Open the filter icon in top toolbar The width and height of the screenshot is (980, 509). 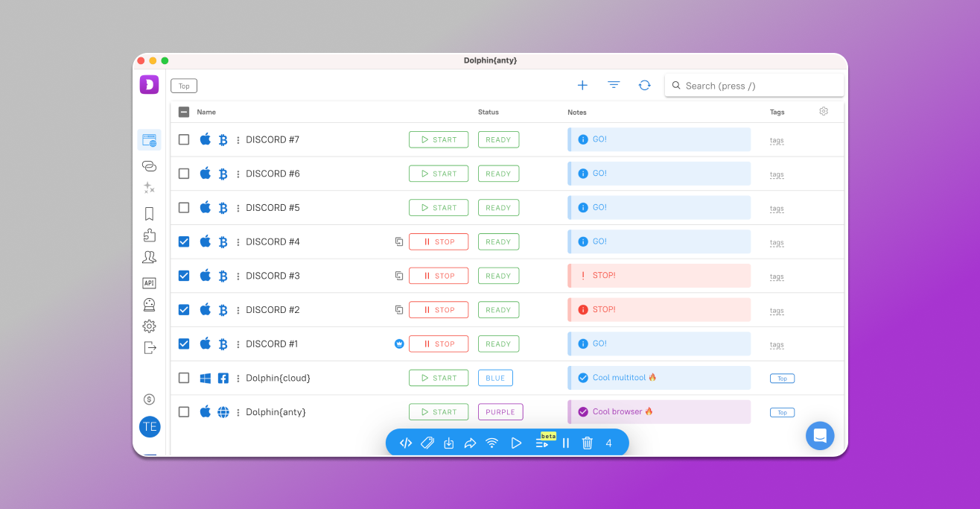pyautogui.click(x=614, y=86)
